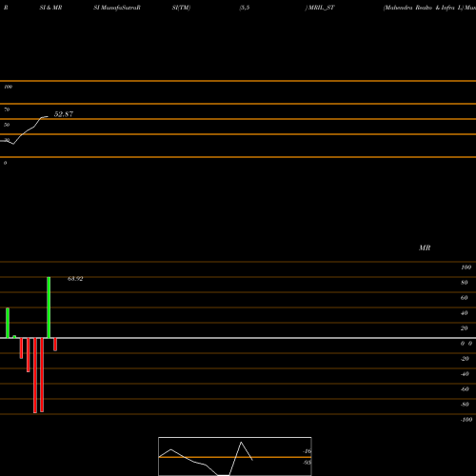Click the short red bar right of tall green bar
This screenshot has height=476, width=476.
click(55, 345)
